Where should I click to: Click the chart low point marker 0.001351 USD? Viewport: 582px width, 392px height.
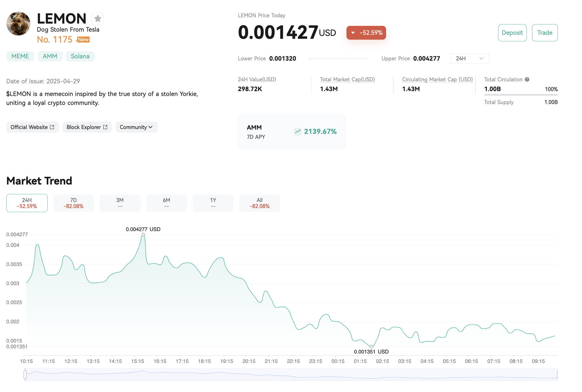click(371, 347)
